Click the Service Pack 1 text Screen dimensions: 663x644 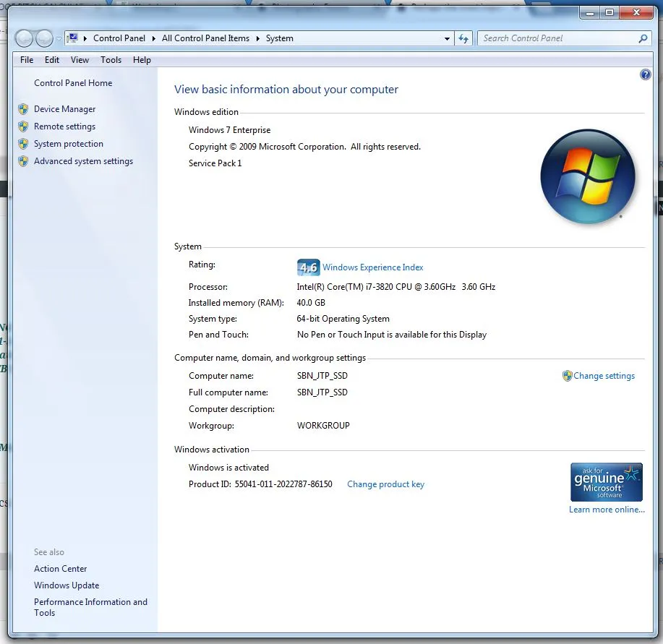215,163
